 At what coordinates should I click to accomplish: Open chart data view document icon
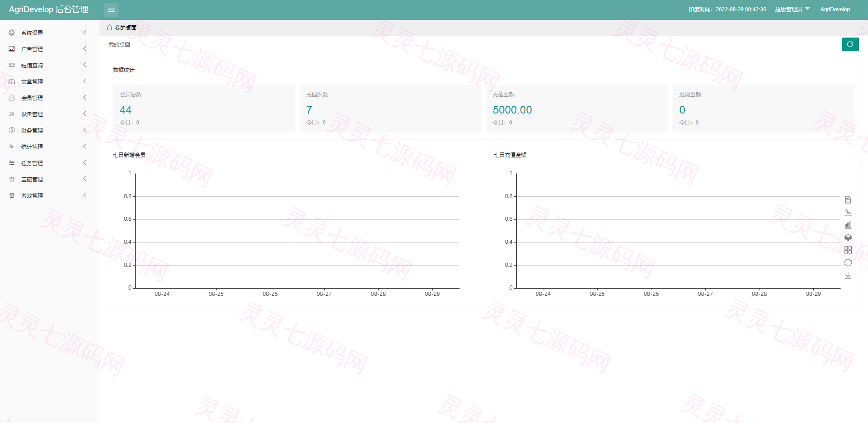[x=848, y=200]
